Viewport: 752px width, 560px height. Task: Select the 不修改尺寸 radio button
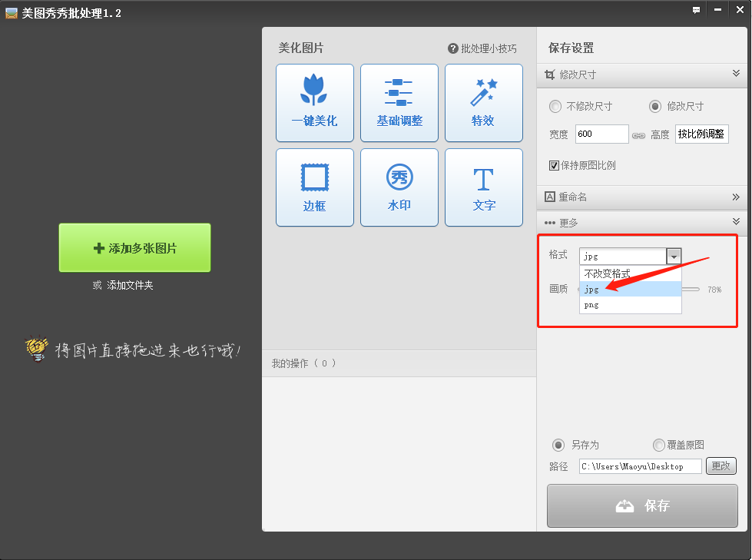point(555,107)
